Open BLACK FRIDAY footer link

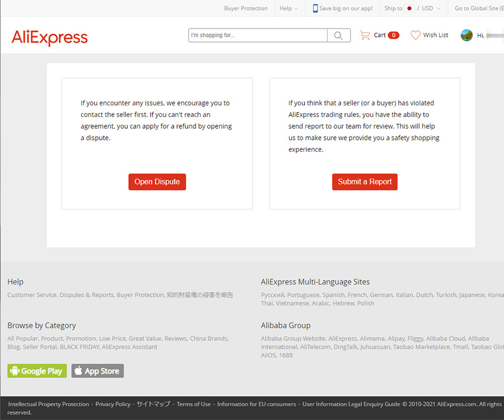pyautogui.click(x=80, y=347)
